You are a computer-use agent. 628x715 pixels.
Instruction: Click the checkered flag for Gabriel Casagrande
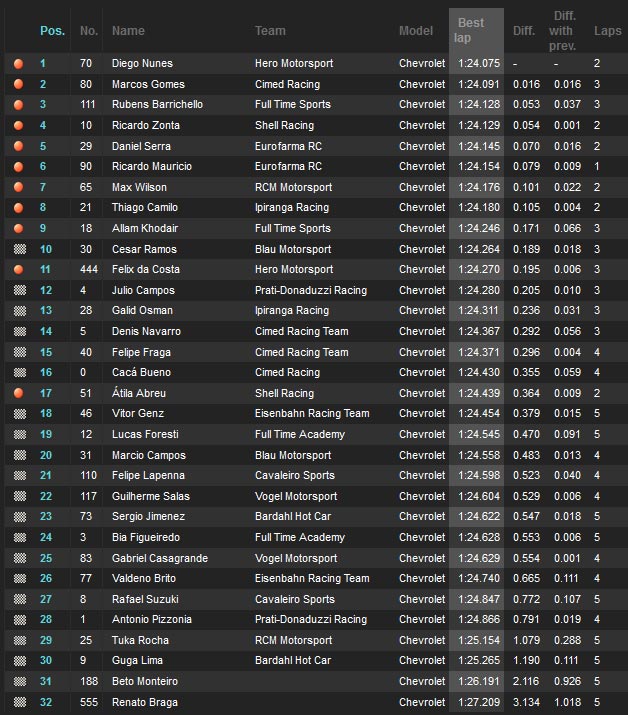click(x=20, y=558)
